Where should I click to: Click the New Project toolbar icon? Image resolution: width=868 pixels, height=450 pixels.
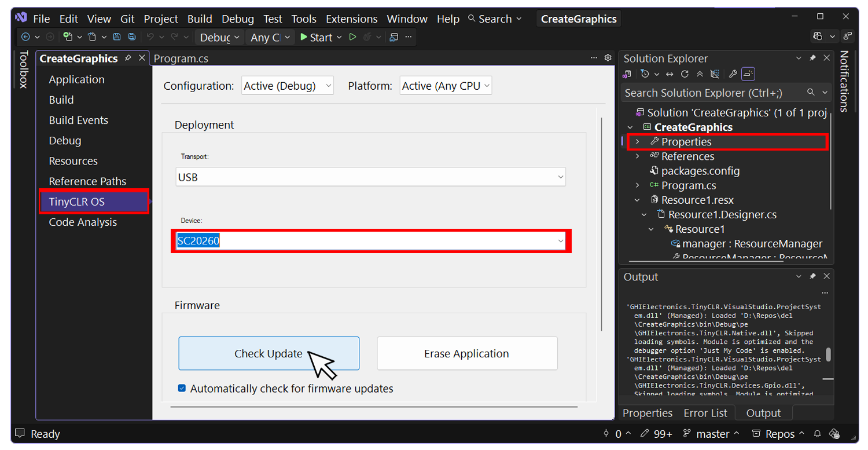[x=68, y=37]
